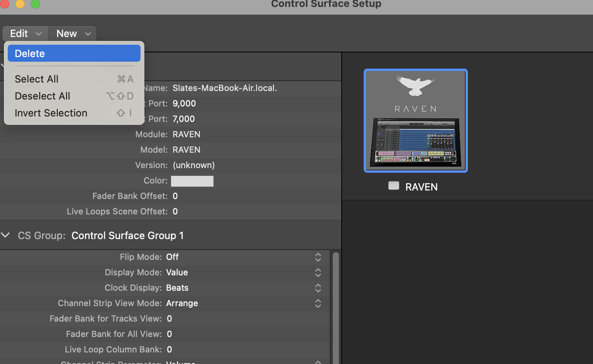Open the New dropdown menu
Image resolution: width=593 pixels, height=364 pixels.
(73, 34)
